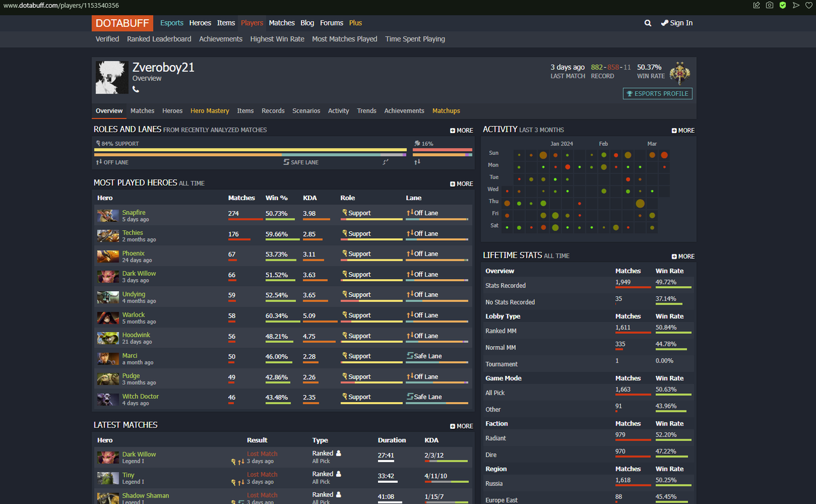Open the Snapfire hero portrait
Screen dimensions: 816x504
point(108,216)
